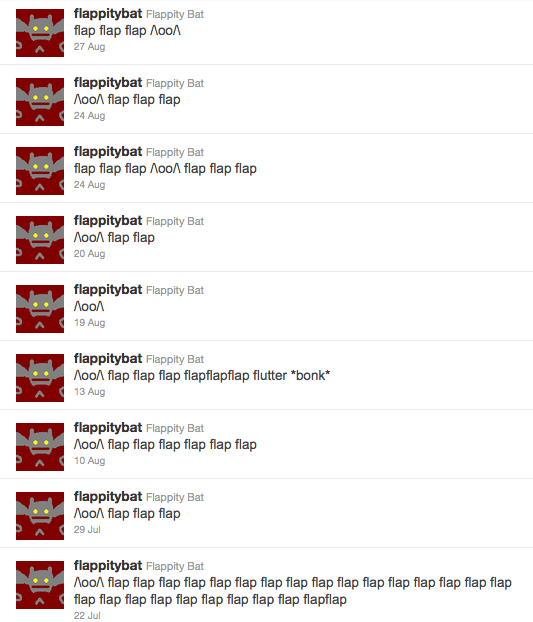This screenshot has height=622, width=533.
Task: Click avatar on 'flap flap flap /\oo/\ flap flap flap' tweet
Action: click(40, 171)
